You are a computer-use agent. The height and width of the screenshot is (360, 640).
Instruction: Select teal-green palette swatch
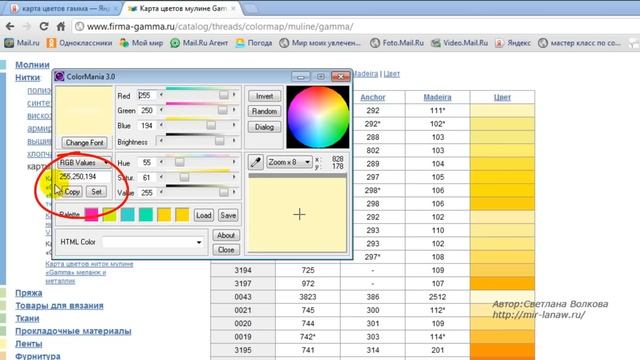tap(146, 215)
